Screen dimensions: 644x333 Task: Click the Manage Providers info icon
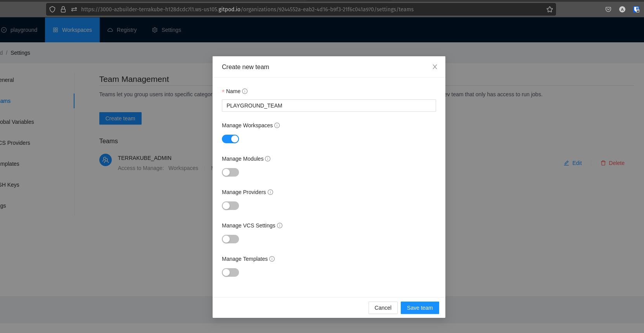coord(270,192)
